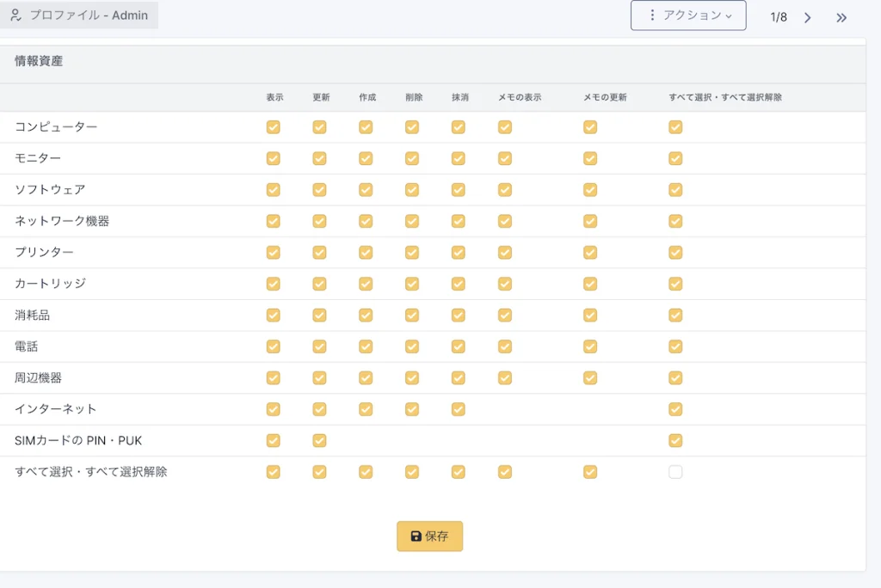Toggle 更新 checkbox for SIMカードの PIN・PUK
This screenshot has height=588, width=881.
pyautogui.click(x=320, y=441)
